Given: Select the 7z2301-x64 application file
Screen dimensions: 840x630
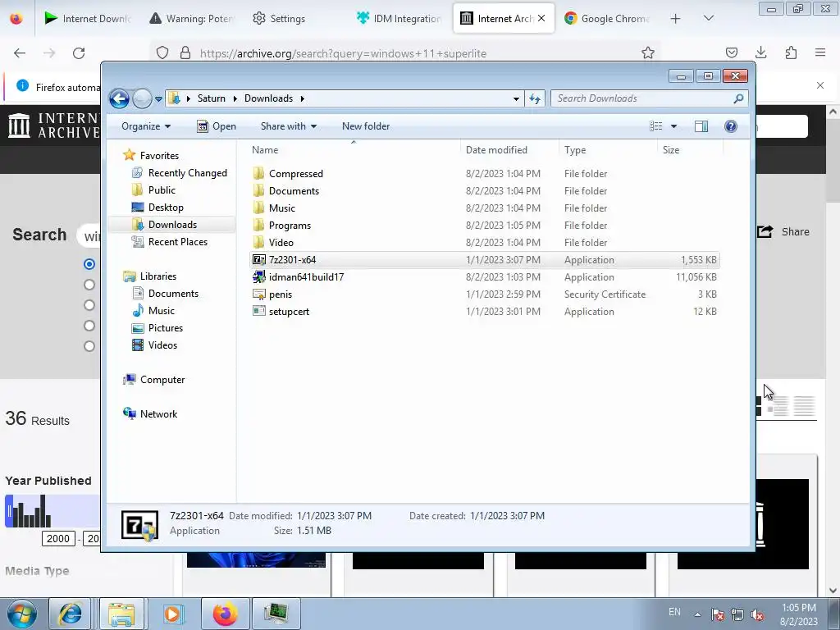Looking at the screenshot, I should [x=485, y=260].
